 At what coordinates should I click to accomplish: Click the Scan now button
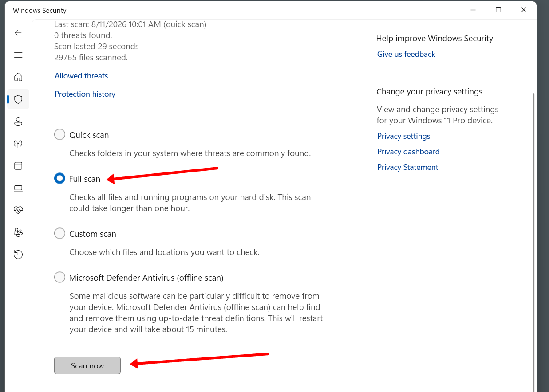coord(87,365)
